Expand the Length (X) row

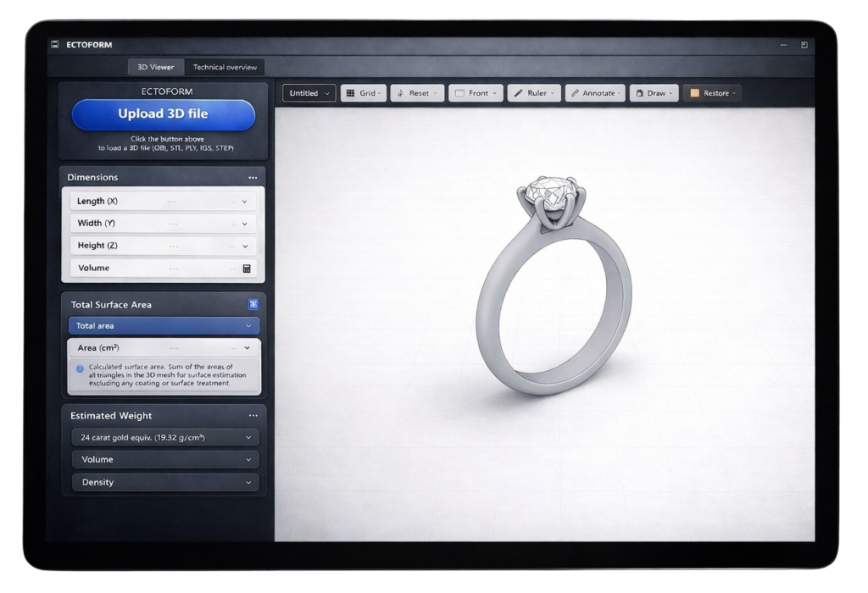pos(244,202)
